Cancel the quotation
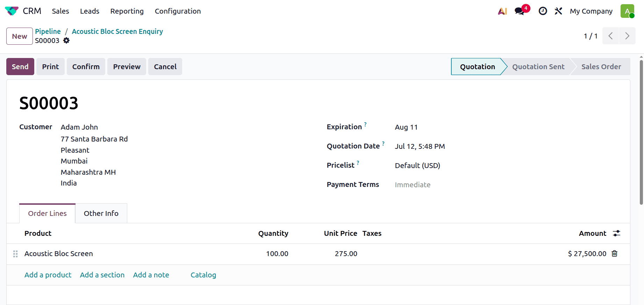 point(165,67)
